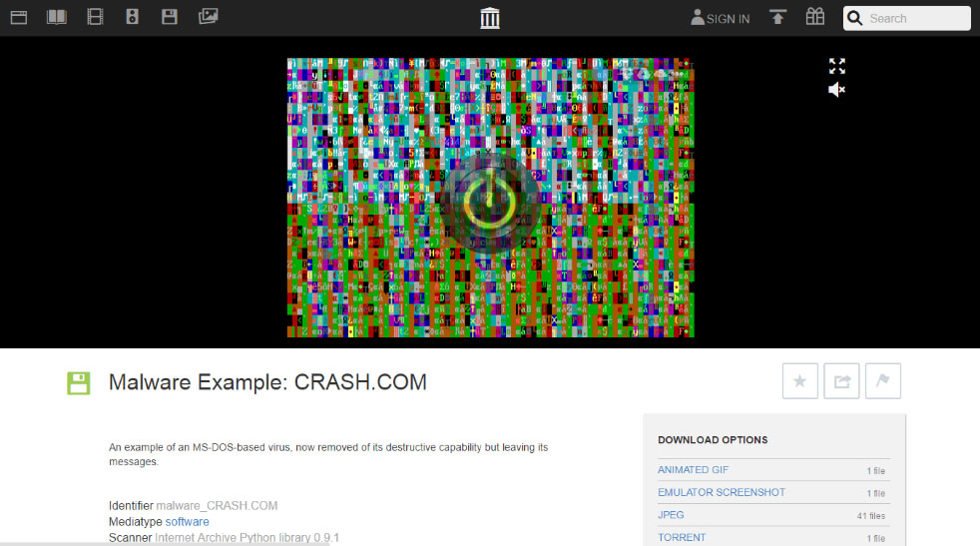The height and width of the screenshot is (546, 980).
Task: Click the Internet Archive Python library scanner text
Action: click(x=246, y=538)
